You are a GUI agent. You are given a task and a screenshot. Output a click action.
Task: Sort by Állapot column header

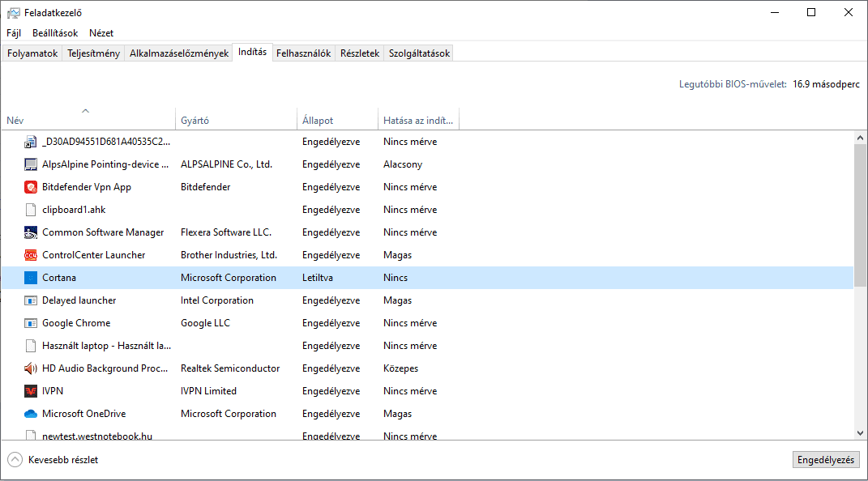(x=318, y=121)
